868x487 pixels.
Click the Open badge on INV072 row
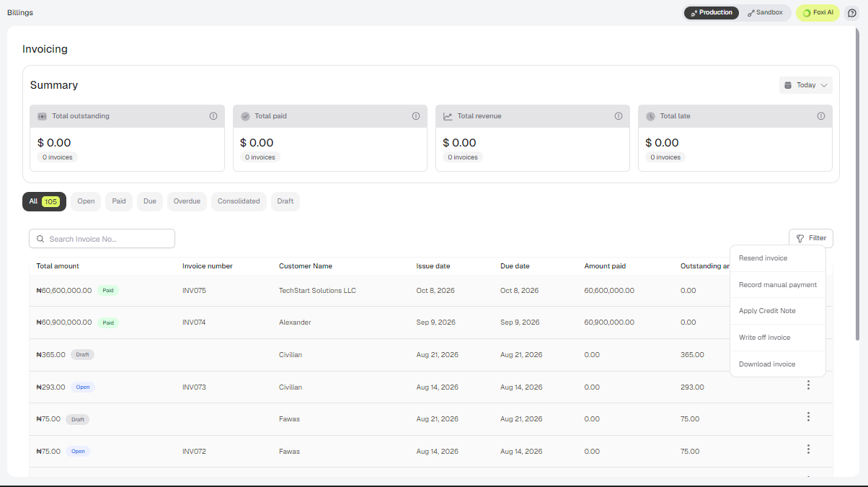[x=78, y=451]
